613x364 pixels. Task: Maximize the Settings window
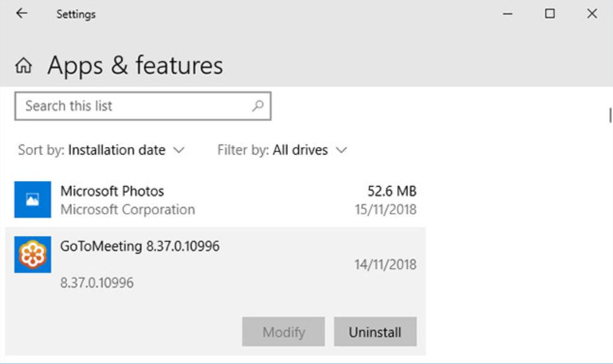(550, 13)
